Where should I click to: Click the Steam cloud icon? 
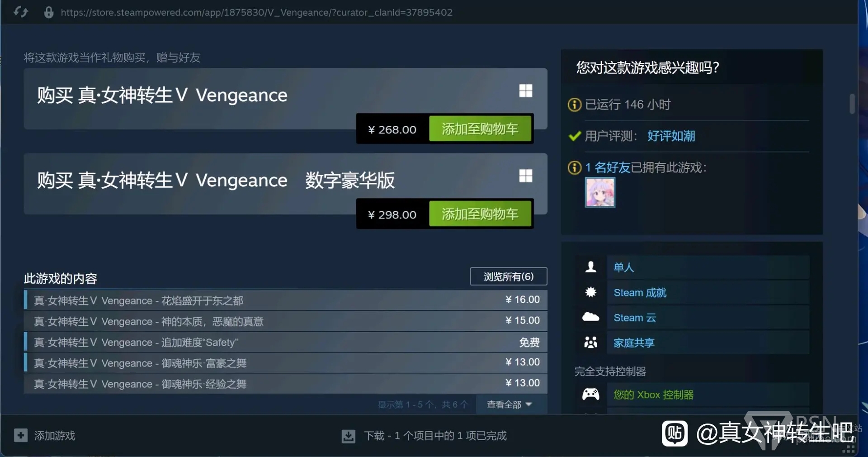[590, 317]
